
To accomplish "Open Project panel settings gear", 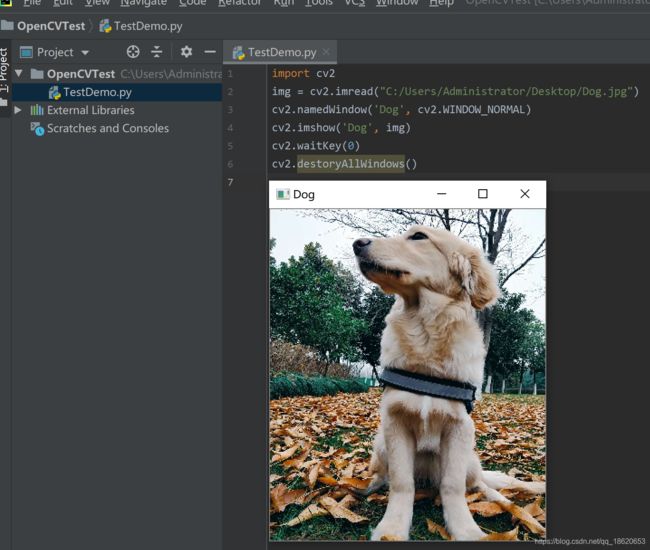I will point(186,52).
